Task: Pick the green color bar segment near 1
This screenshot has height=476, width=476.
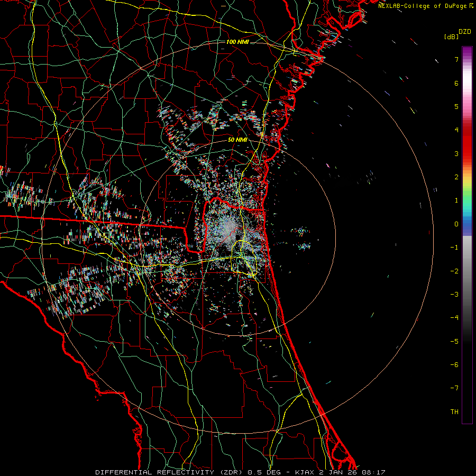Action: click(x=466, y=200)
